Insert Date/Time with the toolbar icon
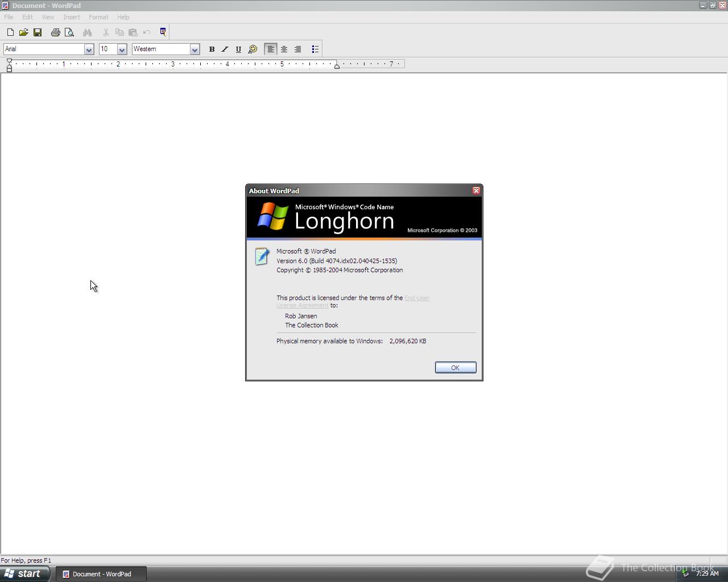The width and height of the screenshot is (728, 582). tap(163, 32)
